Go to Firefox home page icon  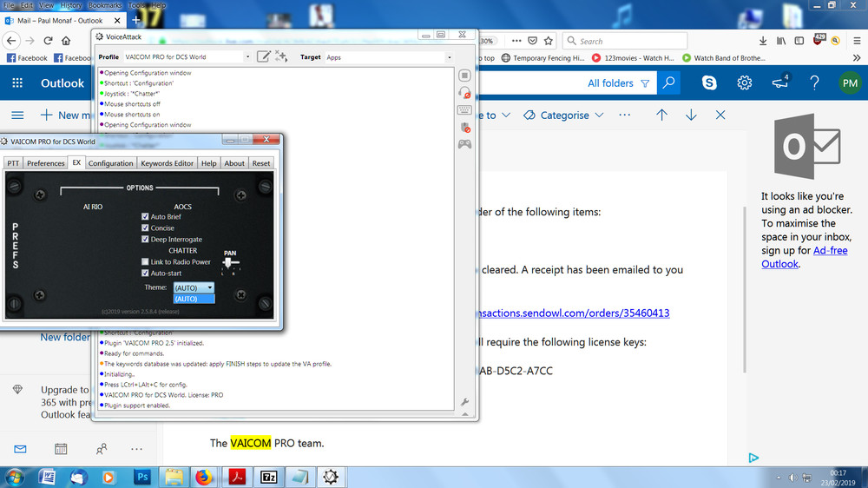66,41
